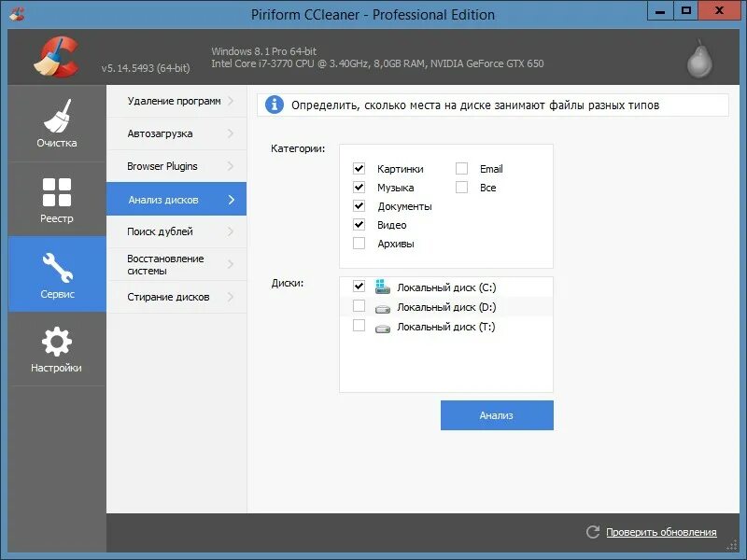747x560 pixels.
Task: Click the Intel Core i7-3770 CPU specs line
Action: pos(377,63)
